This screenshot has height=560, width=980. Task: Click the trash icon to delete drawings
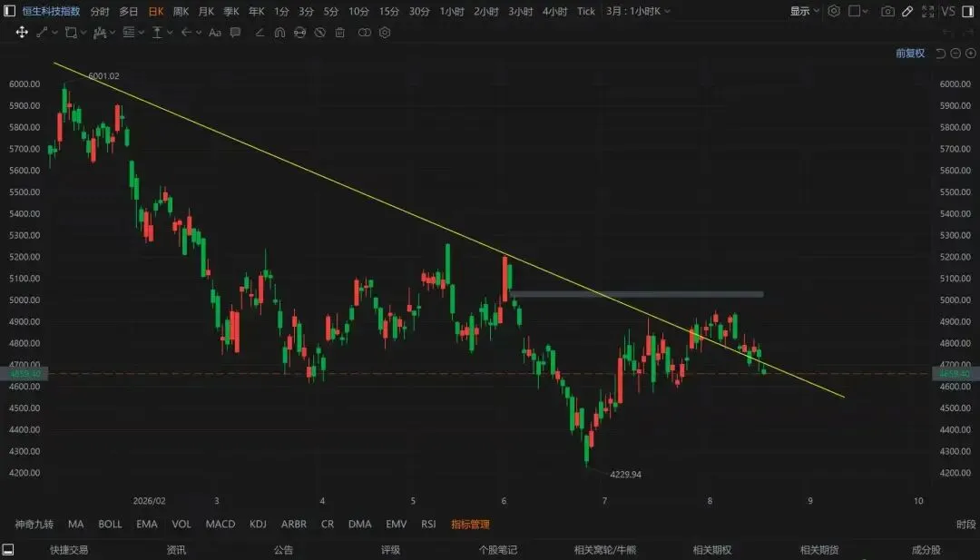pos(340,33)
